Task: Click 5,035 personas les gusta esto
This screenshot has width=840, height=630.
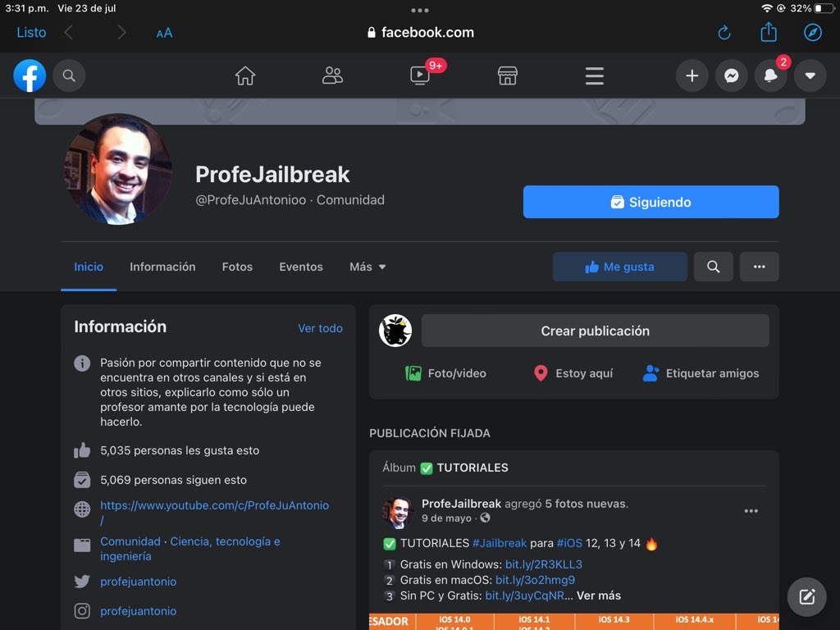Action: [180, 451]
